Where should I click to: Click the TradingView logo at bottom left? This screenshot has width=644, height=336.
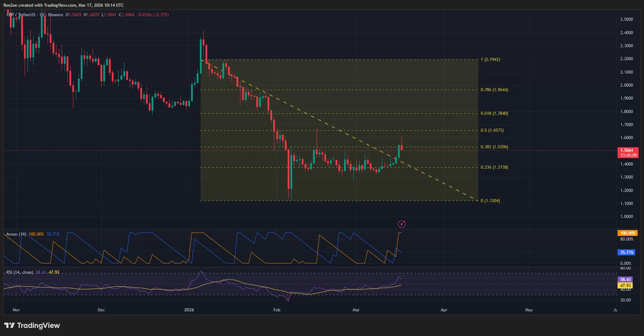tap(32, 325)
